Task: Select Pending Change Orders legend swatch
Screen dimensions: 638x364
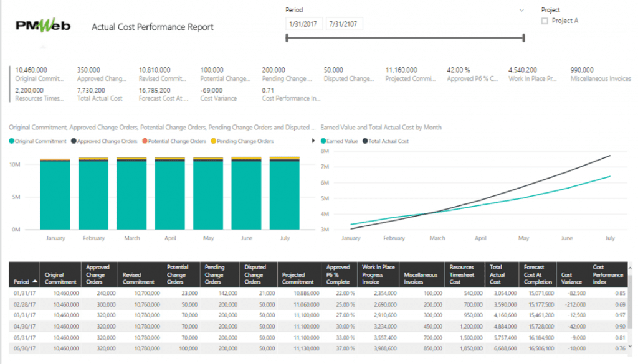Action: click(x=214, y=141)
